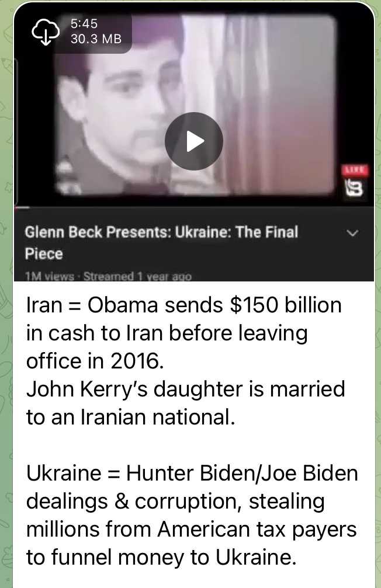
Task: Tap the cloud download icon
Action: click(46, 32)
